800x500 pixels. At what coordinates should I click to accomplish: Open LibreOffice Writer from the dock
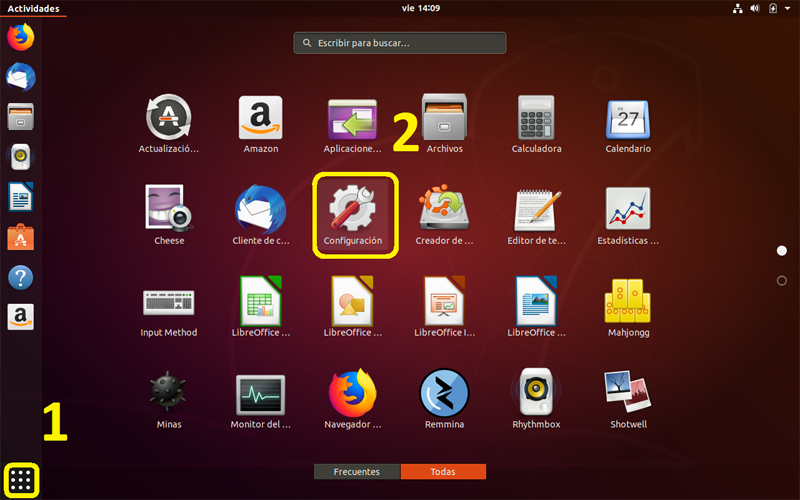click(x=20, y=196)
